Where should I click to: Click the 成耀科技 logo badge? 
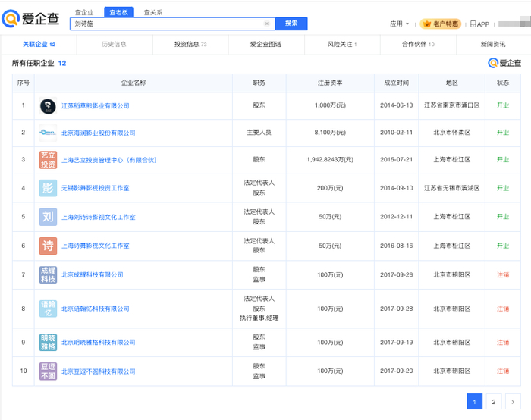pos(48,274)
